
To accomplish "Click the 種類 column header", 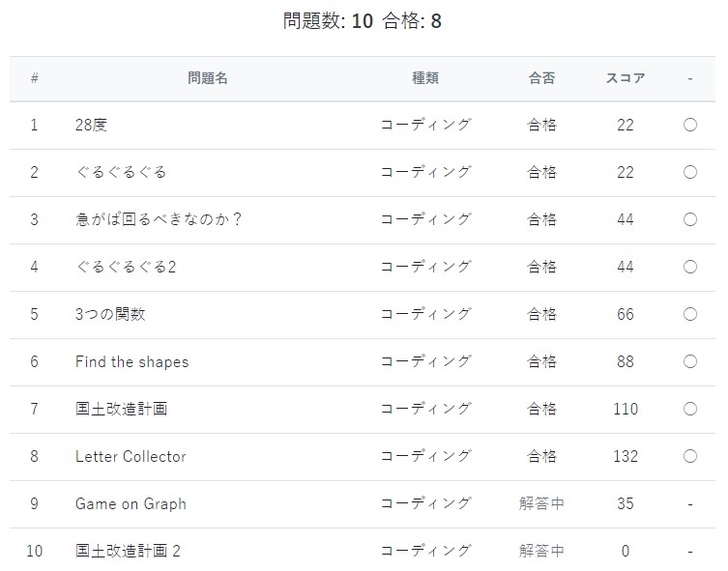I will (x=425, y=78).
